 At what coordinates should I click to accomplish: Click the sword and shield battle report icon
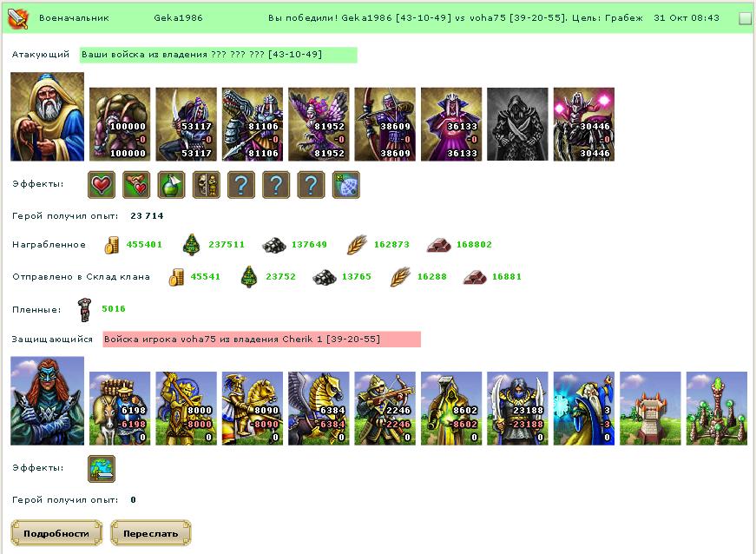pos(18,18)
